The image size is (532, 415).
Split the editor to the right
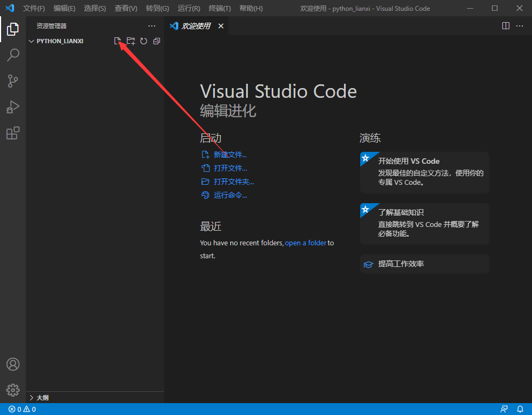pos(506,26)
